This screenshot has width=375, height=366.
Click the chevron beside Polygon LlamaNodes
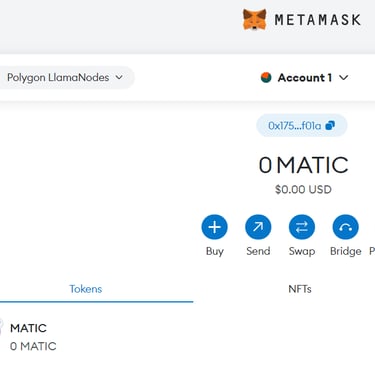point(119,77)
